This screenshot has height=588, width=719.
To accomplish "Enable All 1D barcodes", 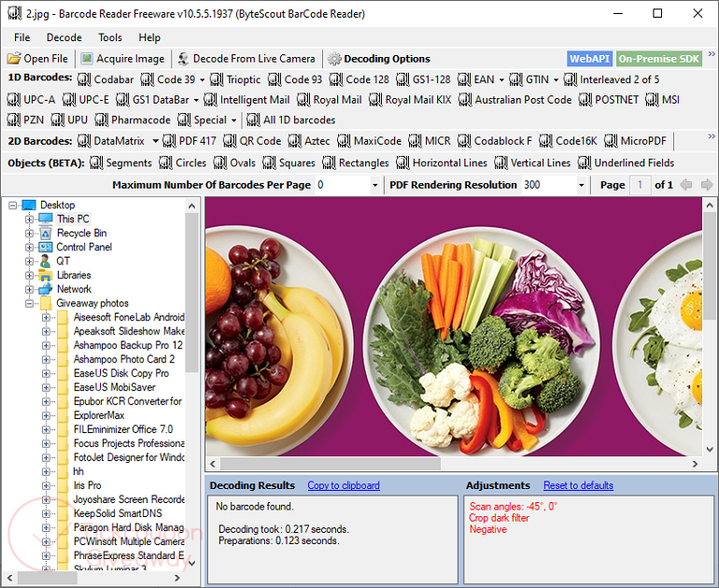I will tap(290, 119).
